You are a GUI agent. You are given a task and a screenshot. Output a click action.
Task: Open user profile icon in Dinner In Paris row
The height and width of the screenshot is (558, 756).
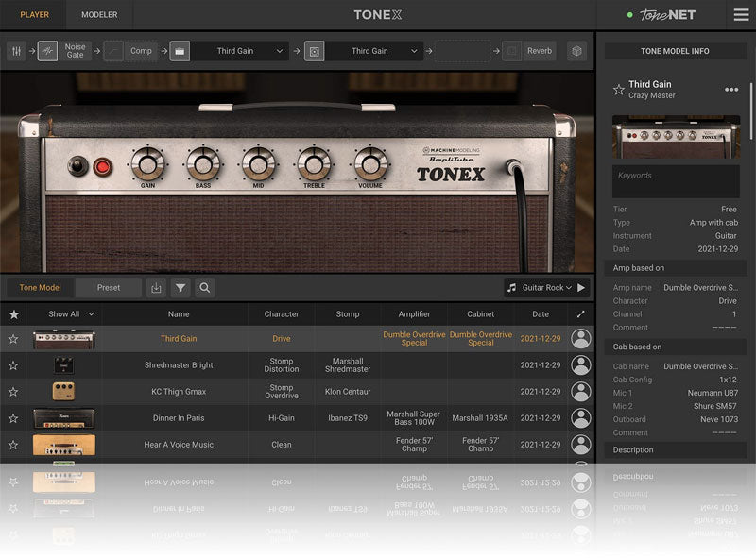[x=581, y=418]
